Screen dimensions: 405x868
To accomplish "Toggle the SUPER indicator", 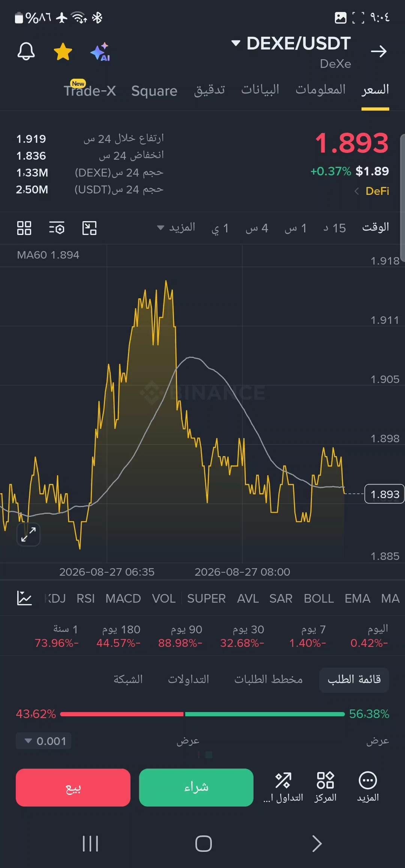I will pyautogui.click(x=207, y=599).
